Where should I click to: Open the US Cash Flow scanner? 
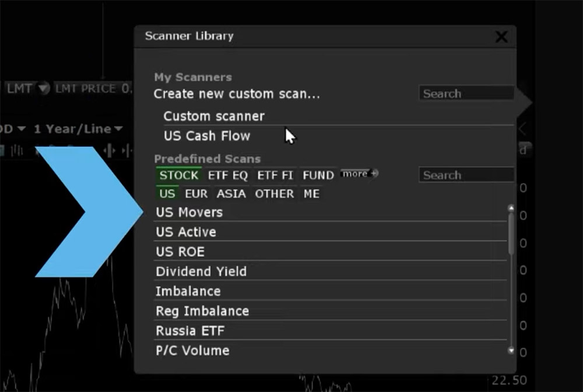[206, 136]
